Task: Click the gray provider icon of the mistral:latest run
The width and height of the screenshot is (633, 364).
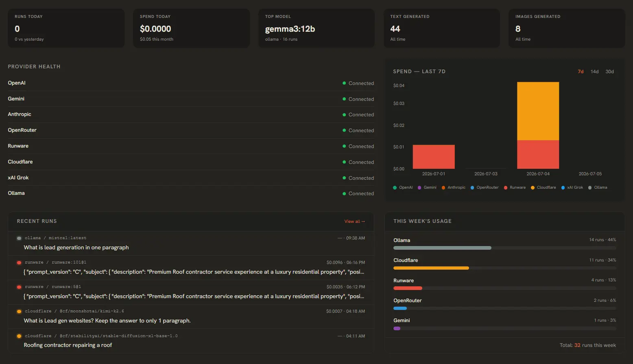Action: 19,238
